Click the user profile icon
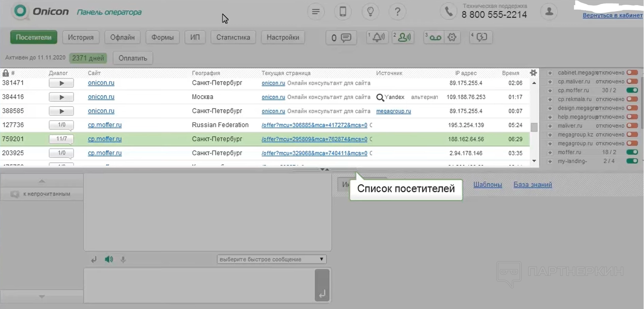 [549, 12]
